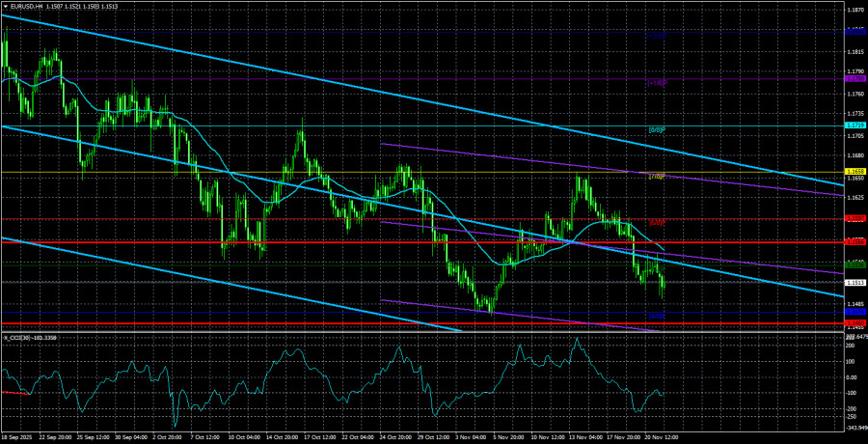Click the yellow 1.1658 price tag
868x444 pixels.
854,173
